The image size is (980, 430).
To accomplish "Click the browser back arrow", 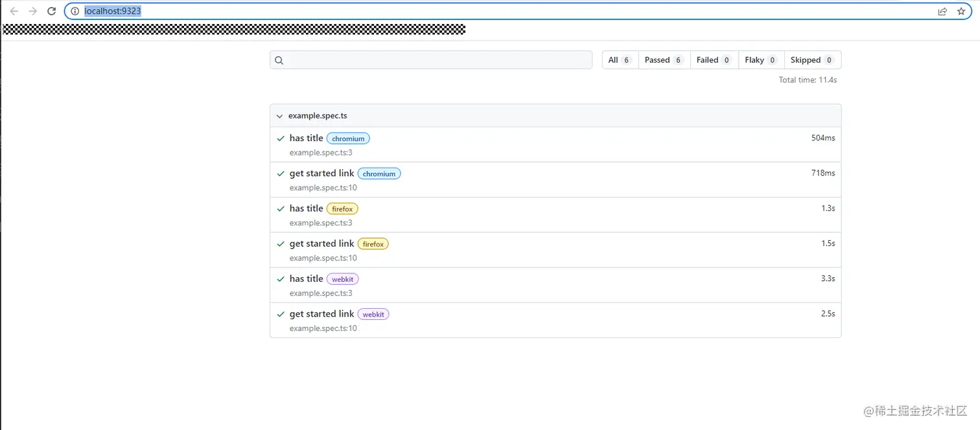I will (14, 11).
